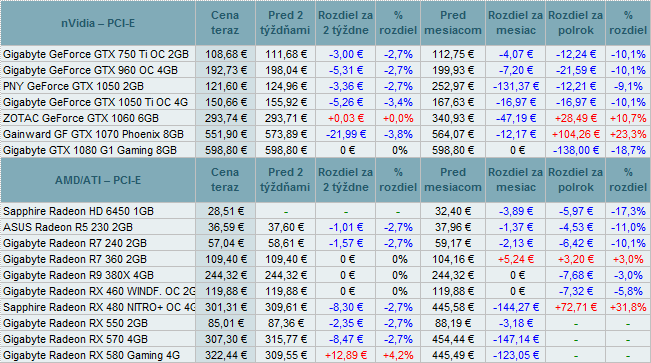The height and width of the screenshot is (363, 651).
Task: Select the +12,89 € two-week difference cell
Action: [345, 356]
